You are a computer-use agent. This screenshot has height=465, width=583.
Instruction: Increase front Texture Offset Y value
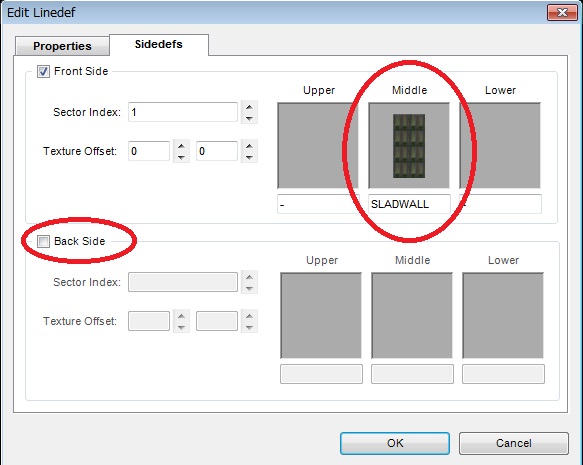[249, 146]
